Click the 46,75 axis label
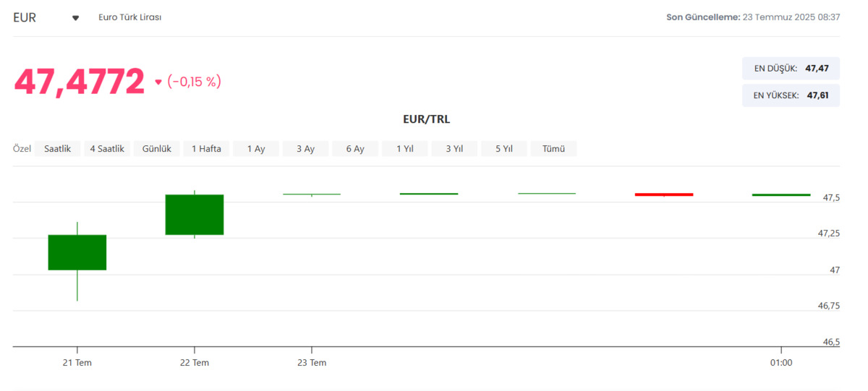The image size is (868, 391). pos(829,306)
